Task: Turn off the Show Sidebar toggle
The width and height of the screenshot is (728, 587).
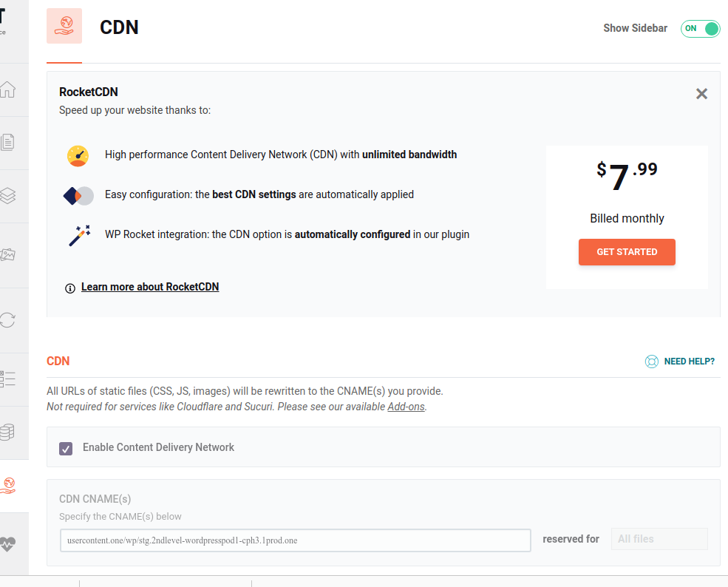Action: coord(699,28)
